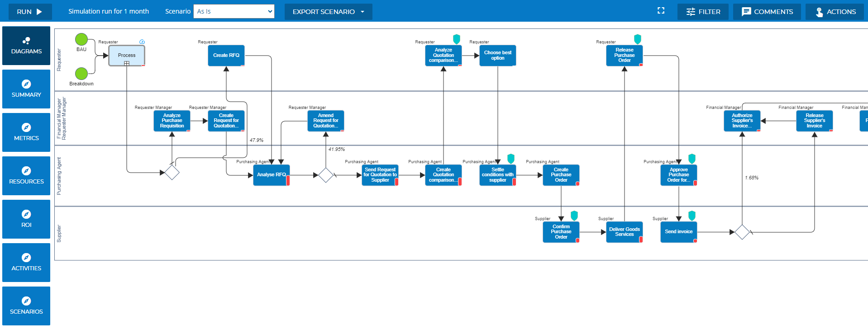Open the Comments panel
Viewport: 868px width, 329px height.
[x=767, y=12]
